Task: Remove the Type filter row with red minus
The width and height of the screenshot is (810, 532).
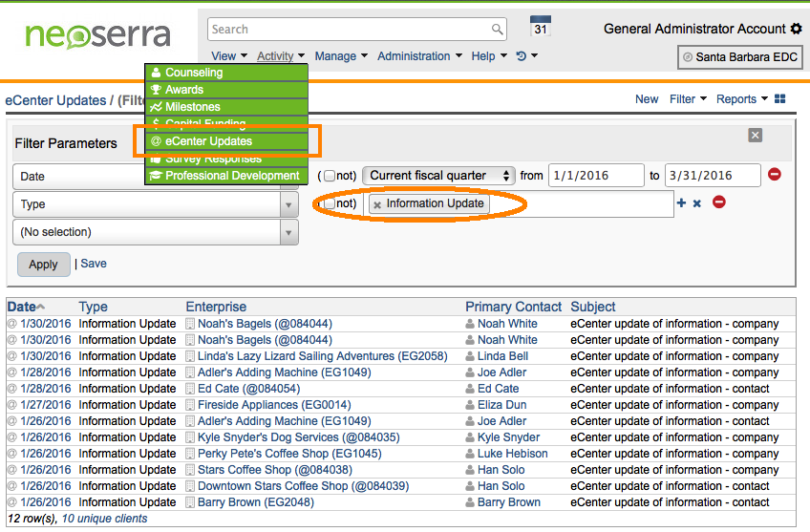Action: point(719,202)
